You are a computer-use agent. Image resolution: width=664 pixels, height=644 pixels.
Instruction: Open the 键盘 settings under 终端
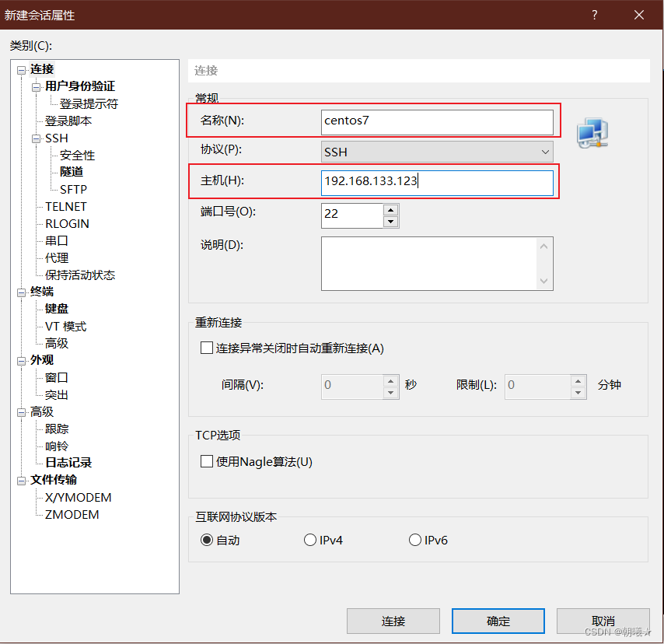pyautogui.click(x=56, y=309)
